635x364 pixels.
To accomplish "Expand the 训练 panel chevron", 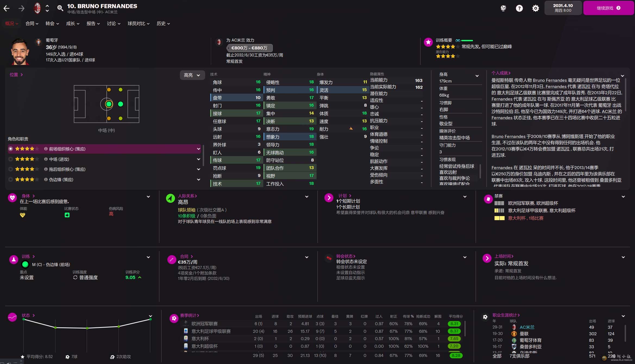I will [x=148, y=257].
